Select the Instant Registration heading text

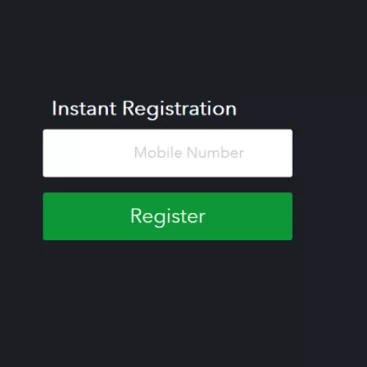coord(144,109)
